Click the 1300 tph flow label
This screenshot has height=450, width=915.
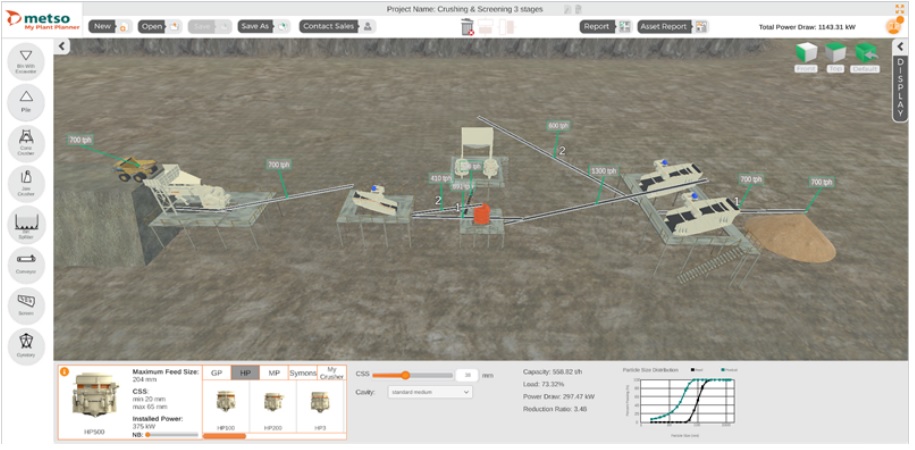click(603, 171)
